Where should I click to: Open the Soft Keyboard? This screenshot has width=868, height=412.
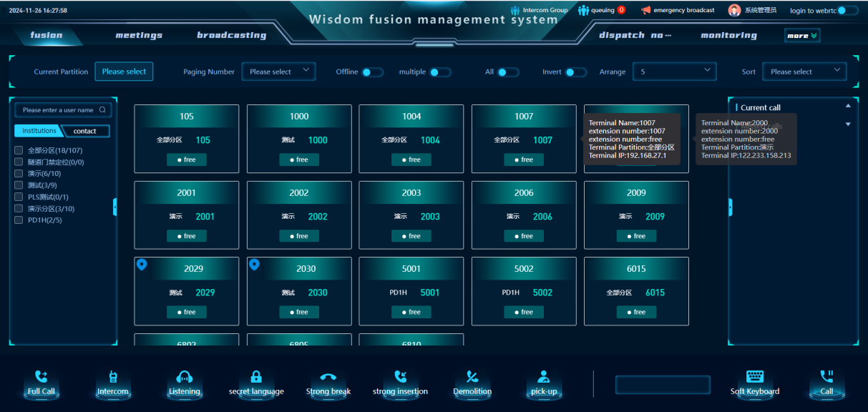[755, 377]
